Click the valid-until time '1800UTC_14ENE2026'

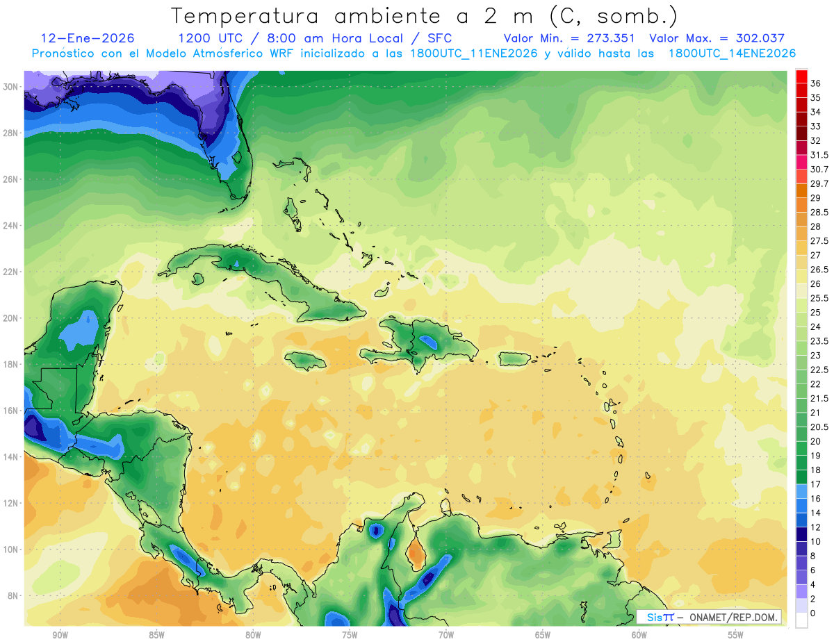tap(732, 53)
